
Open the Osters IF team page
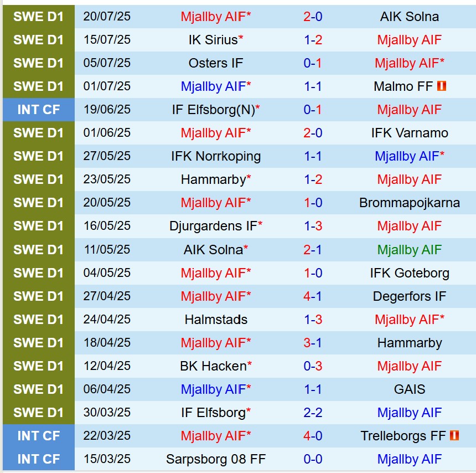click(215, 63)
